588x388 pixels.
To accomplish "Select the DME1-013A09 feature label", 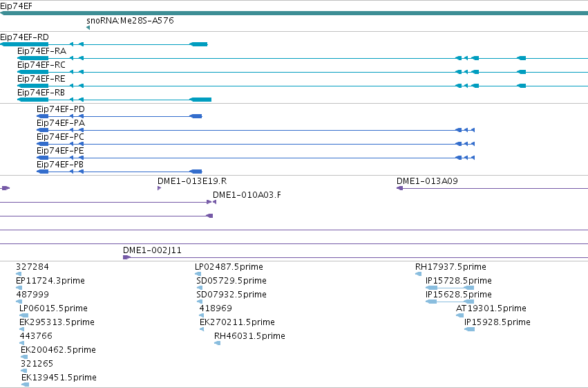I will point(427,181).
